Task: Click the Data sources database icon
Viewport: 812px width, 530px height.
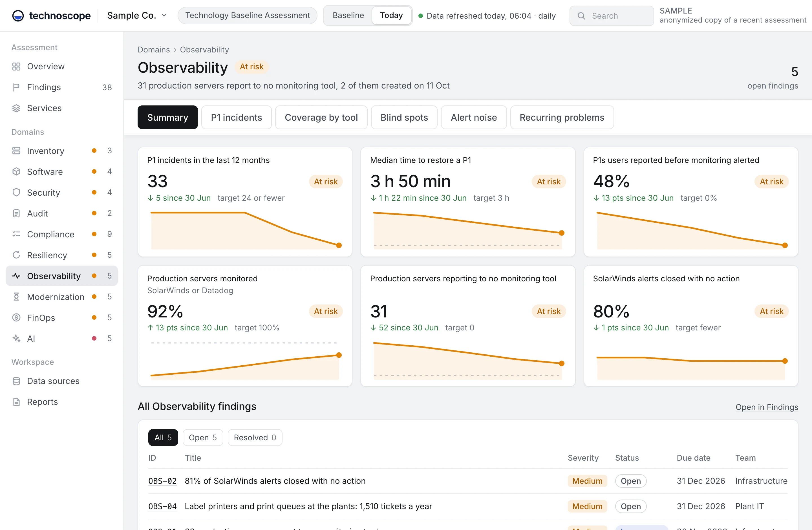Action: point(16,381)
